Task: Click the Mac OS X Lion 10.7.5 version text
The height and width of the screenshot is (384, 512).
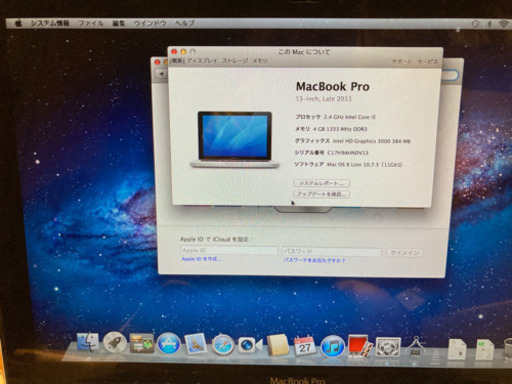Action: pyautogui.click(x=364, y=165)
